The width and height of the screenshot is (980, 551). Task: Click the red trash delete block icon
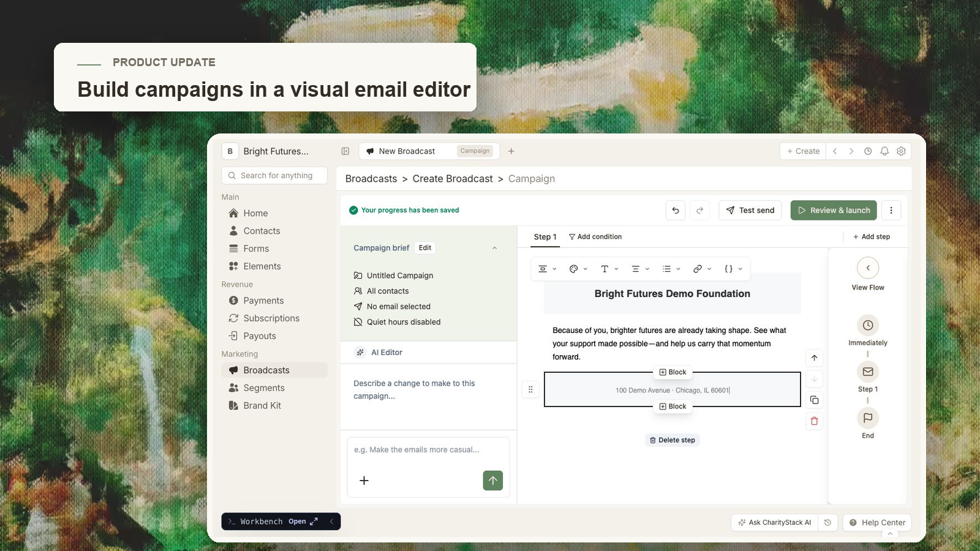pos(814,421)
